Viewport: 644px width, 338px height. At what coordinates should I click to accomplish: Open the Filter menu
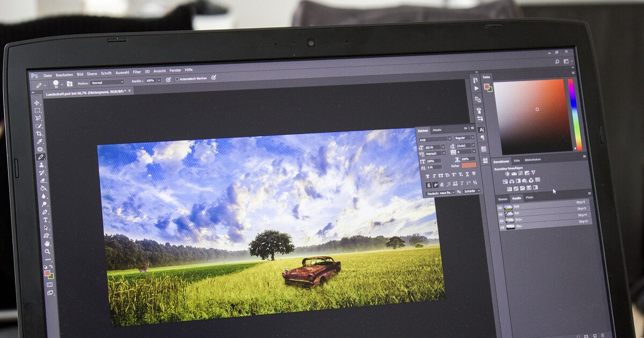(137, 71)
